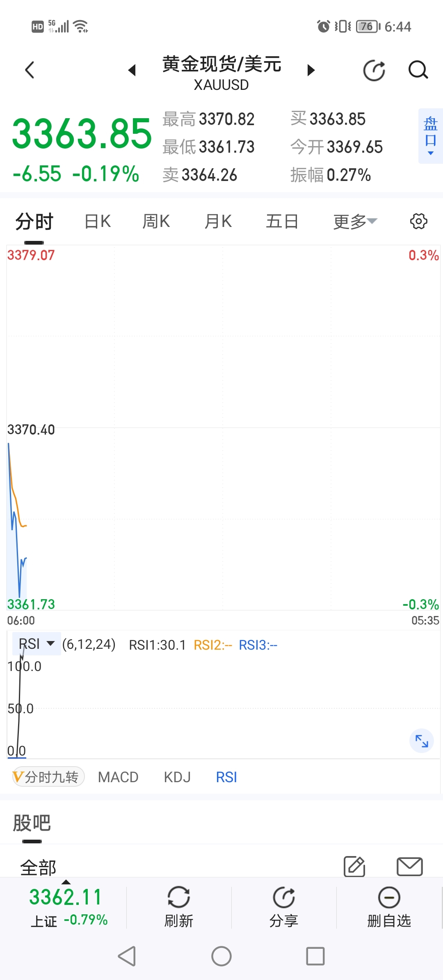This screenshot has width=443, height=980.
Task: Select the MACD indicator
Action: point(118,777)
